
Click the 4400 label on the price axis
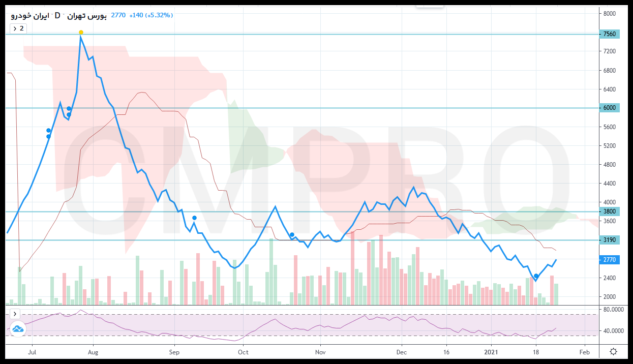tap(610, 184)
